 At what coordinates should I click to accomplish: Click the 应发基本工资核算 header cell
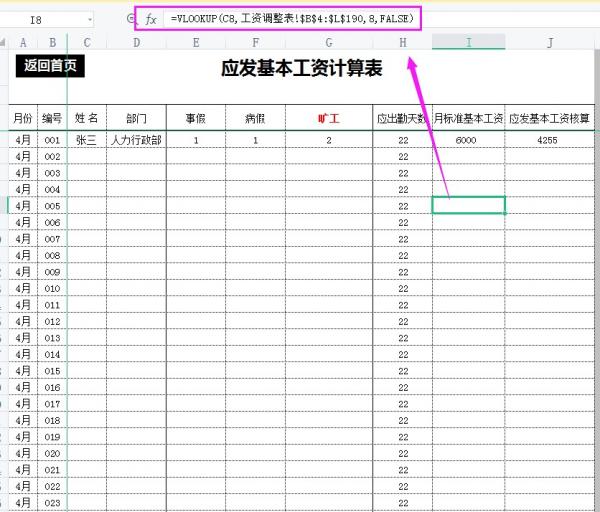pos(550,118)
